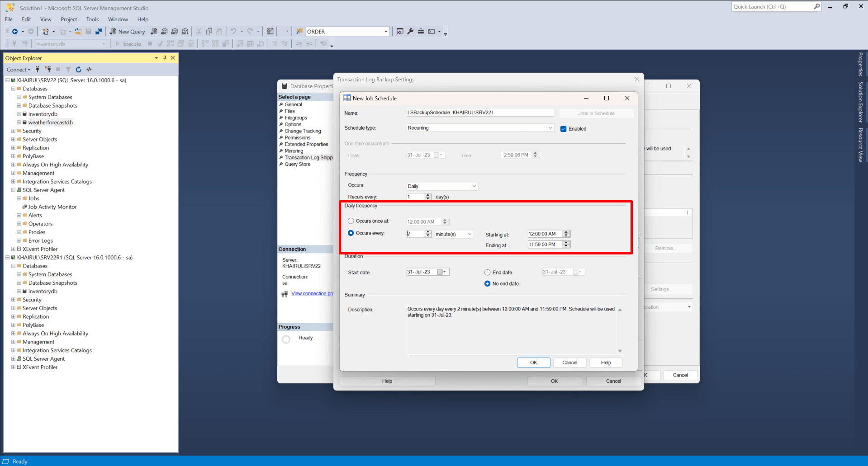
Task: Open the Schedule type dropdown
Action: pos(480,128)
